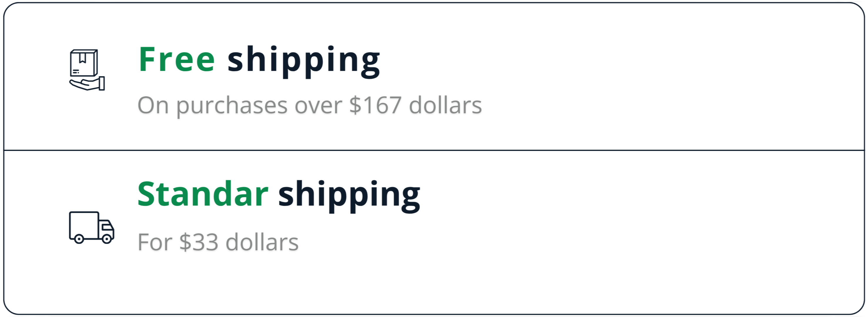The height and width of the screenshot is (317, 868).
Task: Click the divider line between shipping options
Action: [x=434, y=150]
